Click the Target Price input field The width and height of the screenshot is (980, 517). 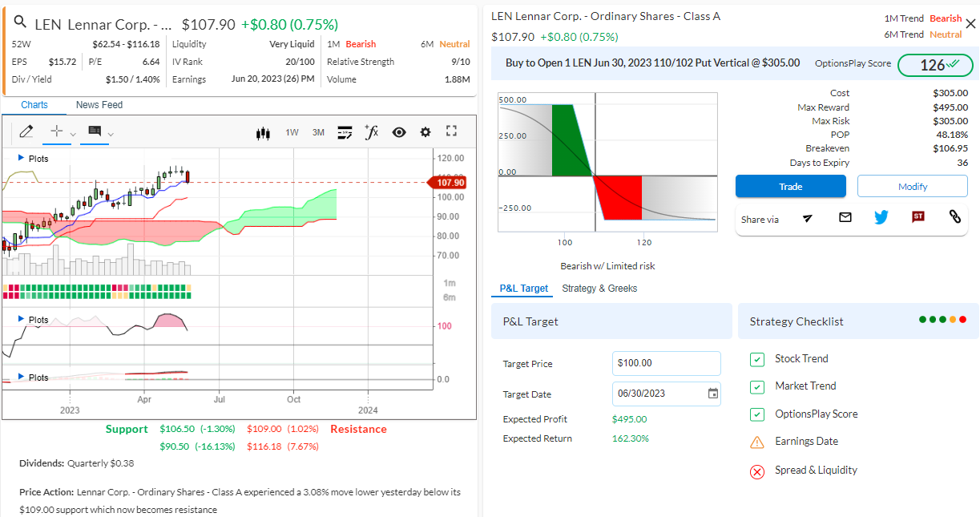tap(667, 363)
